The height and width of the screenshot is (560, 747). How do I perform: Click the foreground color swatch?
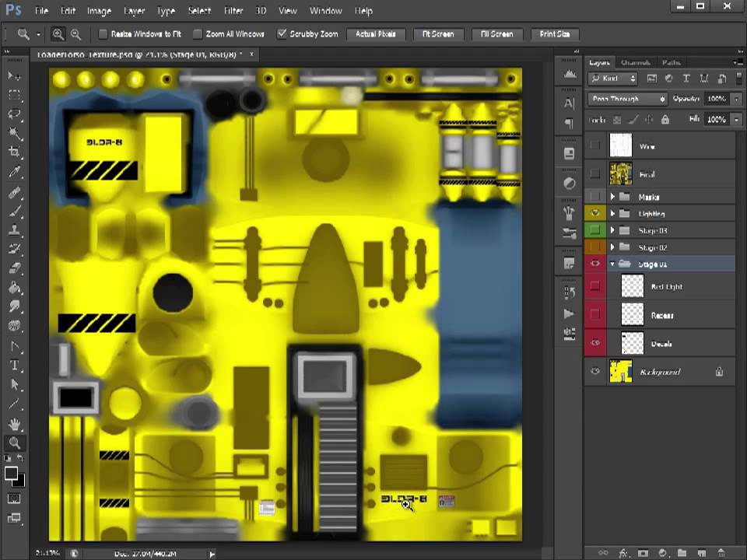tap(11, 474)
